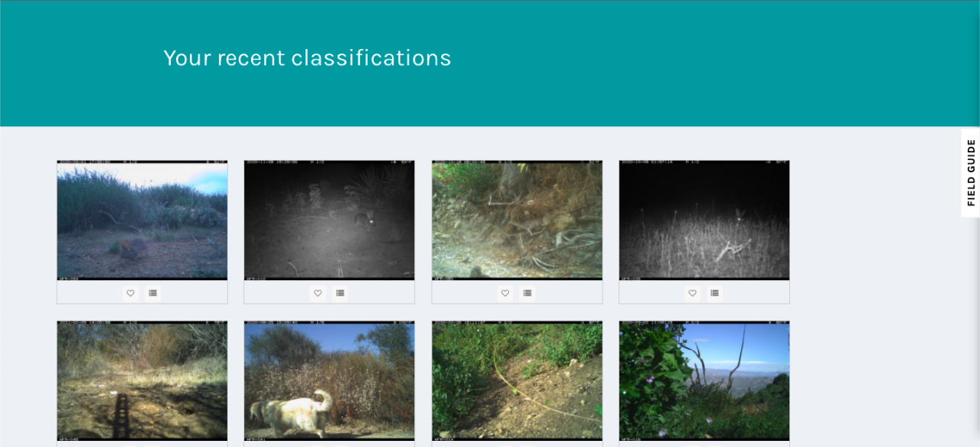Open the Field Guide side tab
Image resolution: width=980 pixels, height=447 pixels.
coord(971,172)
